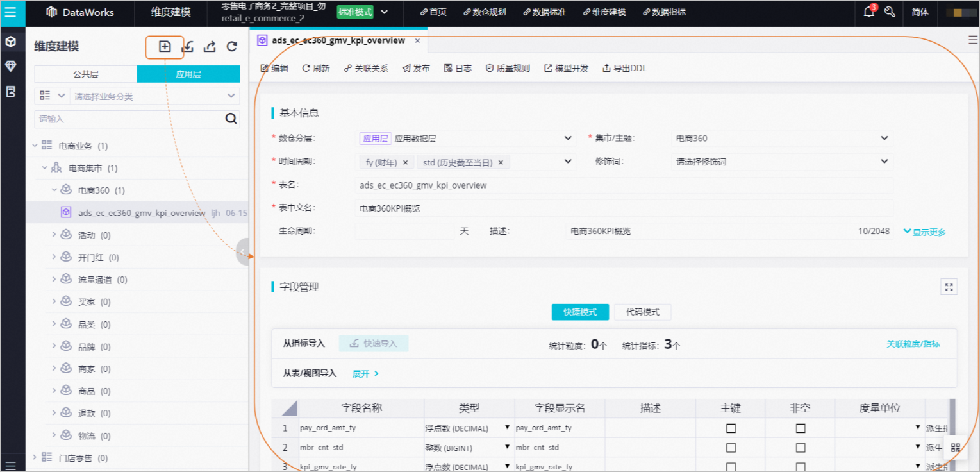980x472 pixels.
Task: Click the import model icon
Action: point(188,46)
